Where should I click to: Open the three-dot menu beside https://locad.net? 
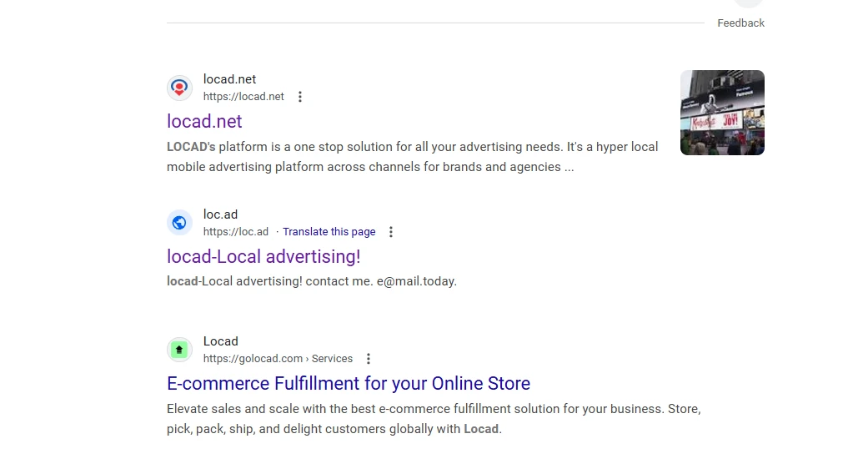300,97
